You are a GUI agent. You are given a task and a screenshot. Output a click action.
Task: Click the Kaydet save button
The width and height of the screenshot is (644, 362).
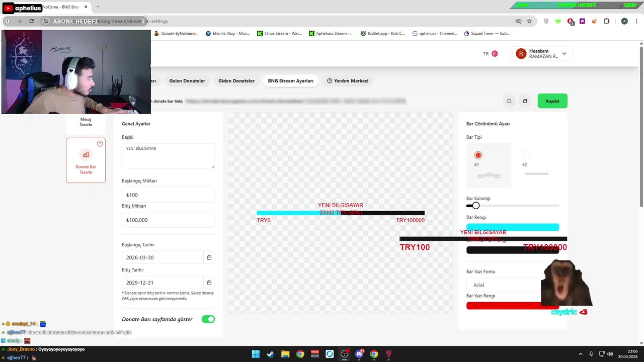(552, 101)
